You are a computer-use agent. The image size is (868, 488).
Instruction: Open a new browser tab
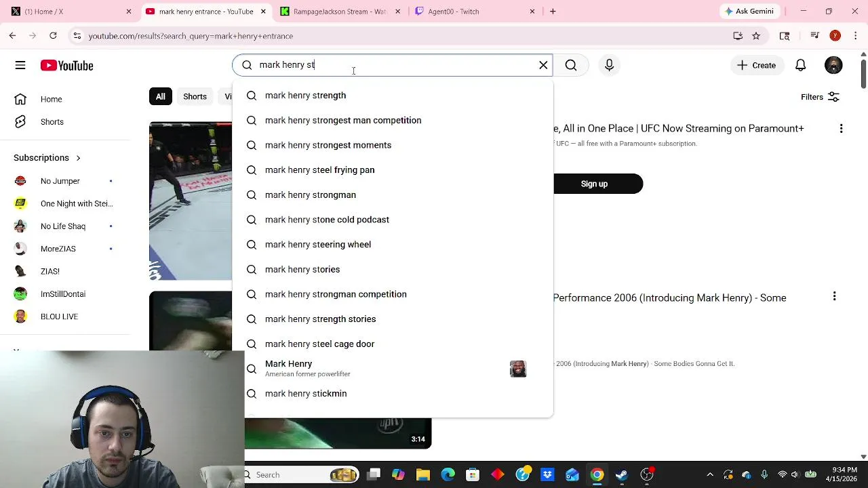pos(553,12)
